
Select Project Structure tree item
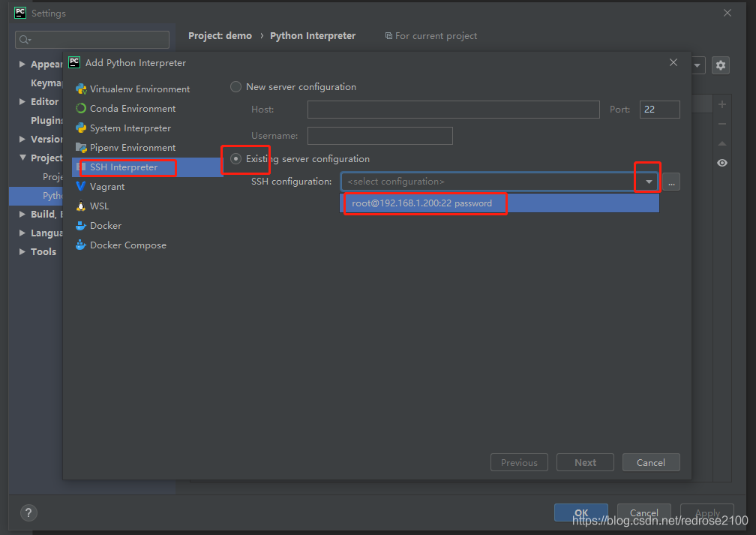tap(52, 176)
